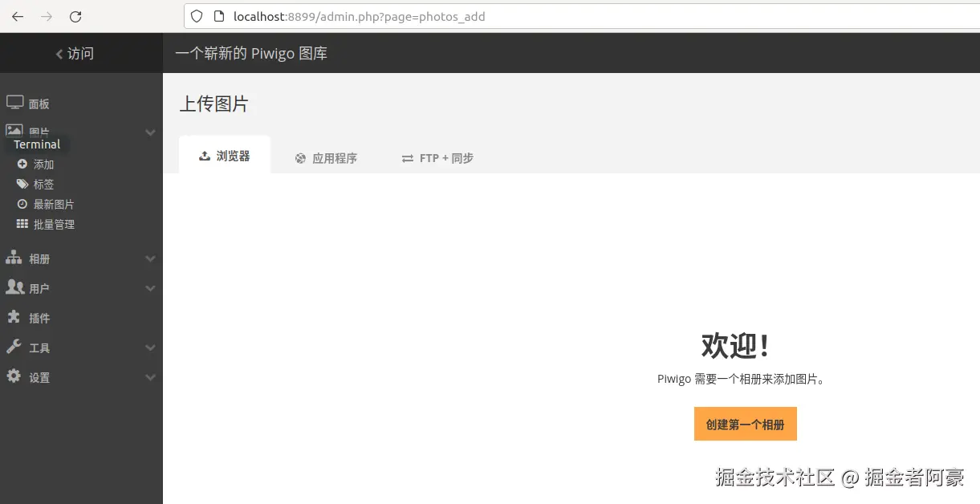This screenshot has height=504, width=980.
Task: Expand the 相册 menu chevron
Action: (150, 259)
